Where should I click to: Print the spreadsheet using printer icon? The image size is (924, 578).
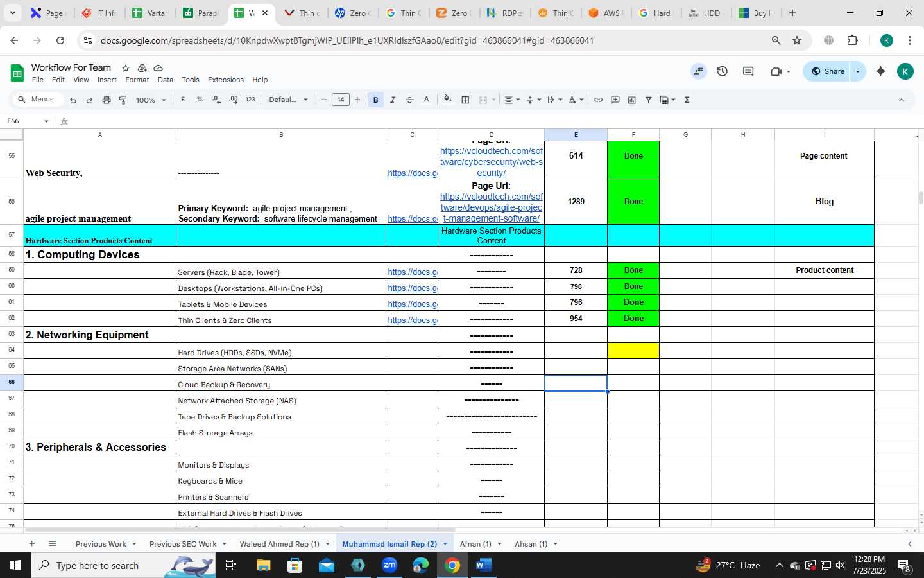point(107,100)
